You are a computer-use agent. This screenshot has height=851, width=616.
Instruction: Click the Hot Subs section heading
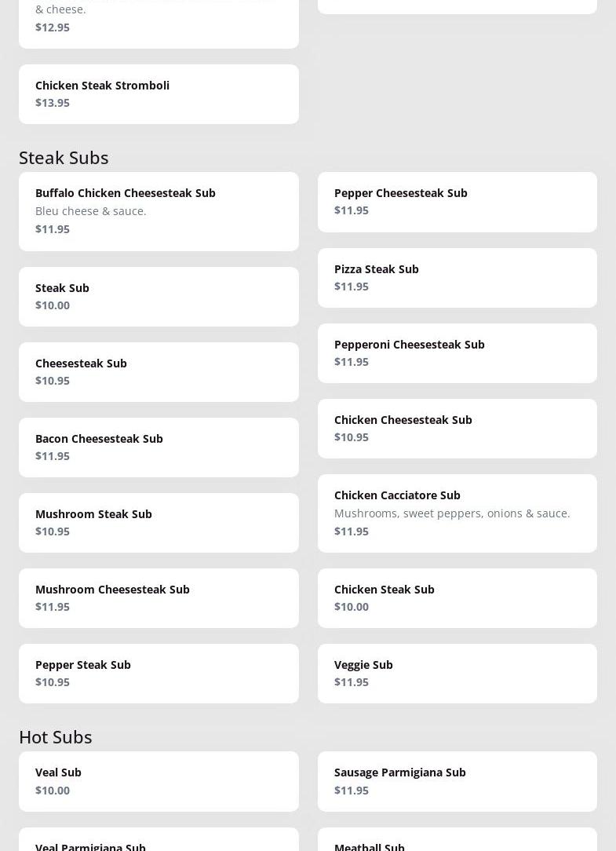tap(56, 736)
